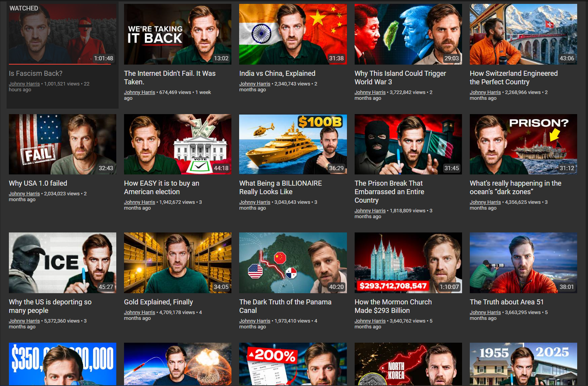Viewport: 588px width, 386px height.
Task: Click the '1:01:48' duration badge
Action: pyautogui.click(x=104, y=58)
